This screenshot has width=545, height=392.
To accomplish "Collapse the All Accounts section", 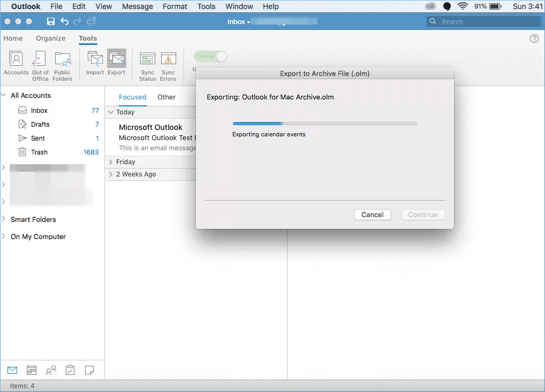I will 4,95.
